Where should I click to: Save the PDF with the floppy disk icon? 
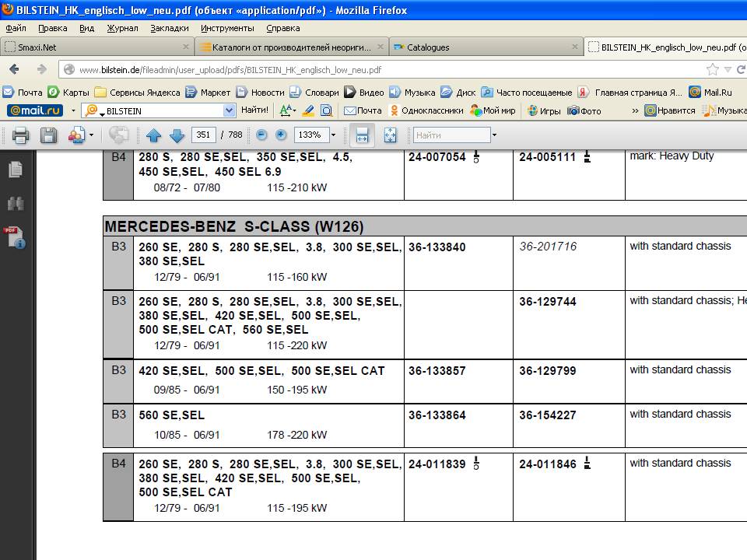coord(48,135)
